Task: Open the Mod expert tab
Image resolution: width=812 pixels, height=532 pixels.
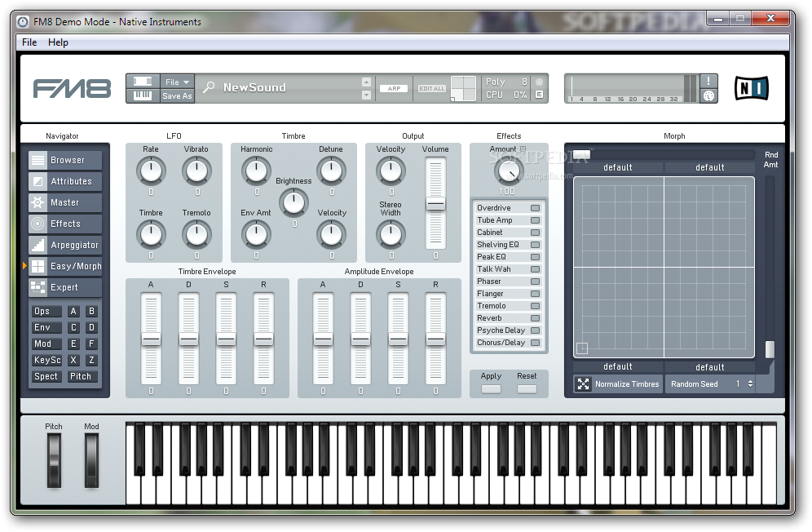Action: [46, 344]
